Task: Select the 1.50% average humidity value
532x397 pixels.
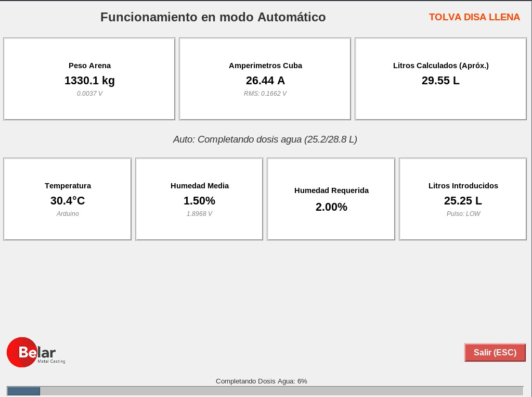Action: tap(199, 201)
